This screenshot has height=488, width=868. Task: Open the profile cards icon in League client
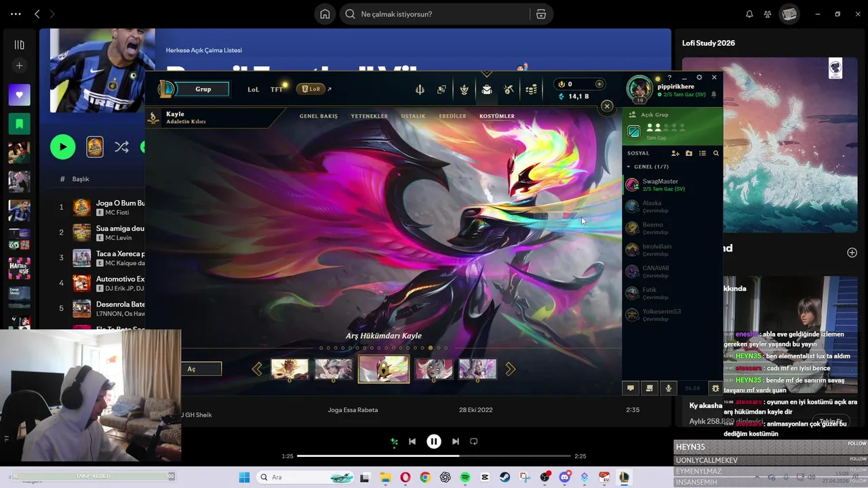[441, 89]
